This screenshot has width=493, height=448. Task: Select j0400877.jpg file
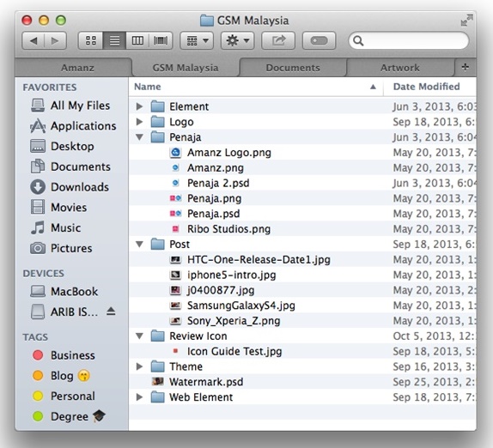coord(212,290)
